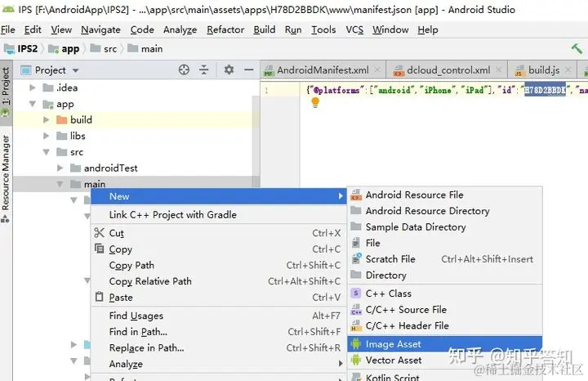The width and height of the screenshot is (588, 381).
Task: Close the dcloud_control.xml tab
Action: pos(499,69)
